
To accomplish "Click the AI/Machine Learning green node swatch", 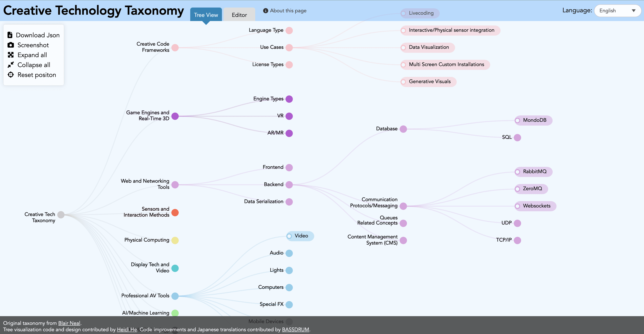I will tap(175, 313).
